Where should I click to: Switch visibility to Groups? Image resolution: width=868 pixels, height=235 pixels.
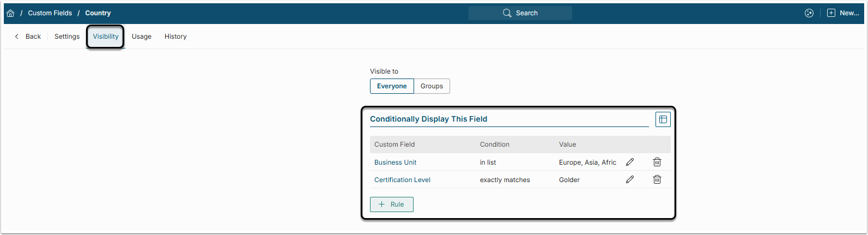[x=432, y=86]
